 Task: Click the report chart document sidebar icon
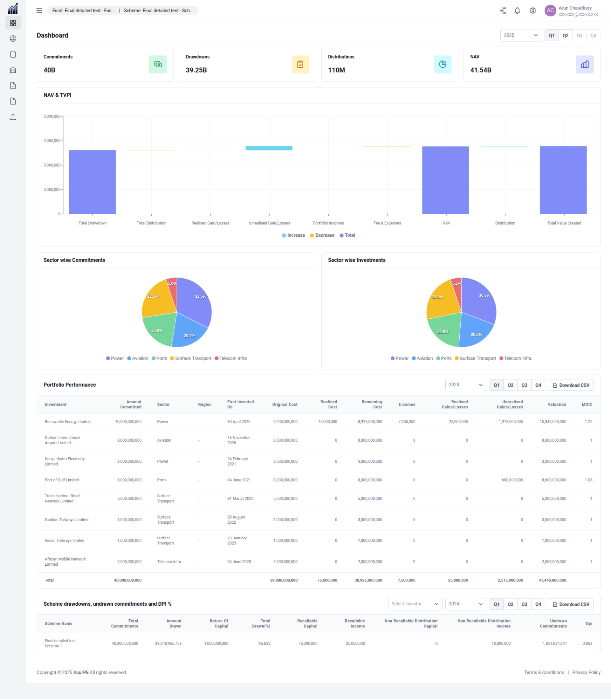click(13, 101)
